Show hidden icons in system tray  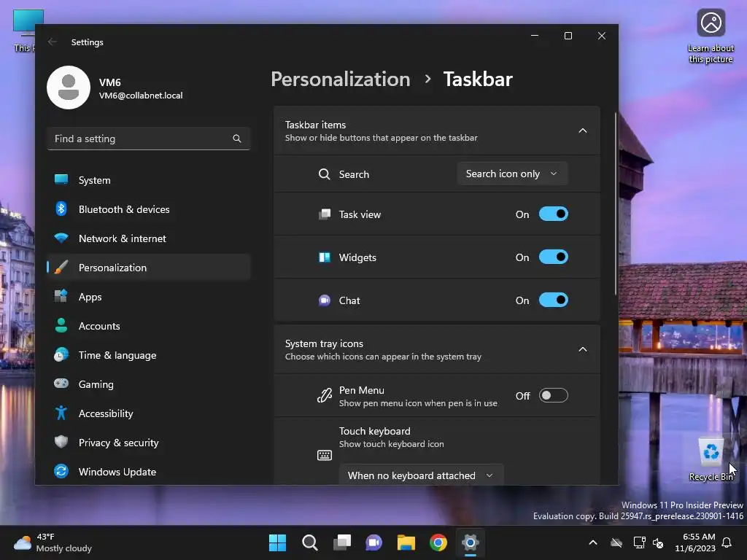click(x=593, y=542)
